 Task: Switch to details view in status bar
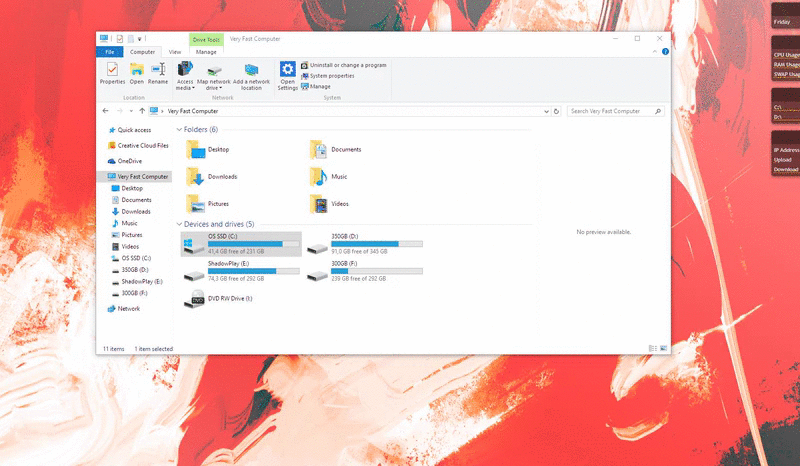[653, 349]
